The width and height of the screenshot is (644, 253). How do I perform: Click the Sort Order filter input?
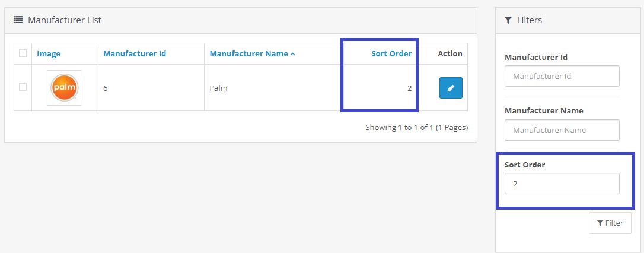click(x=562, y=184)
